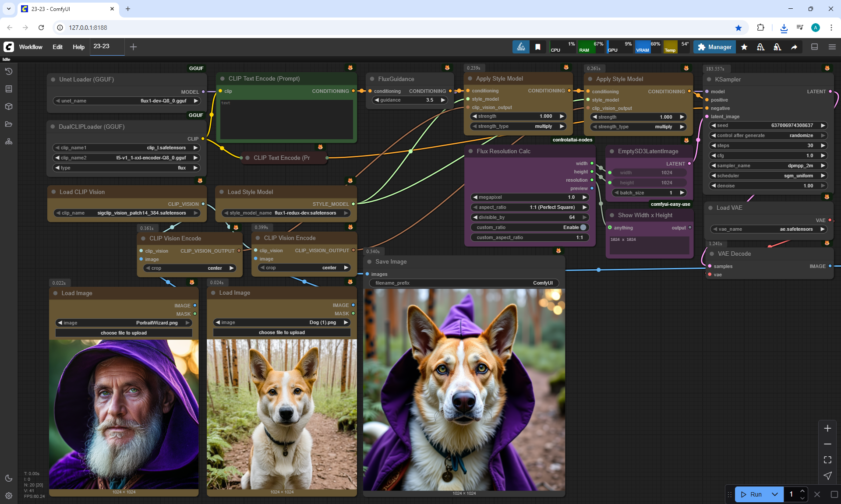Click the Manager button

(714, 47)
